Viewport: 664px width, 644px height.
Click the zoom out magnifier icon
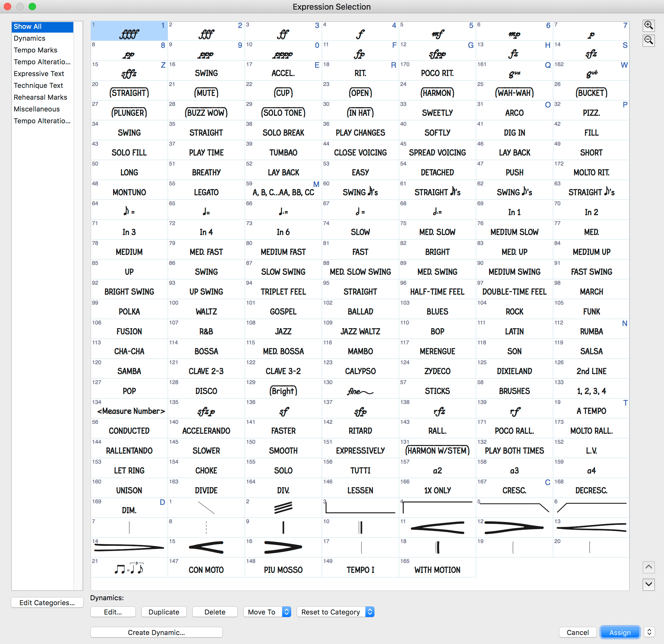(648, 40)
